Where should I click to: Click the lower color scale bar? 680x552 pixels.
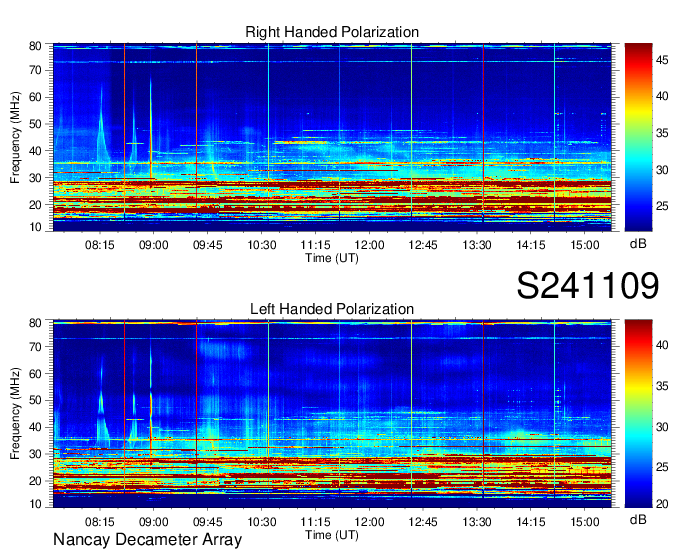(638, 414)
